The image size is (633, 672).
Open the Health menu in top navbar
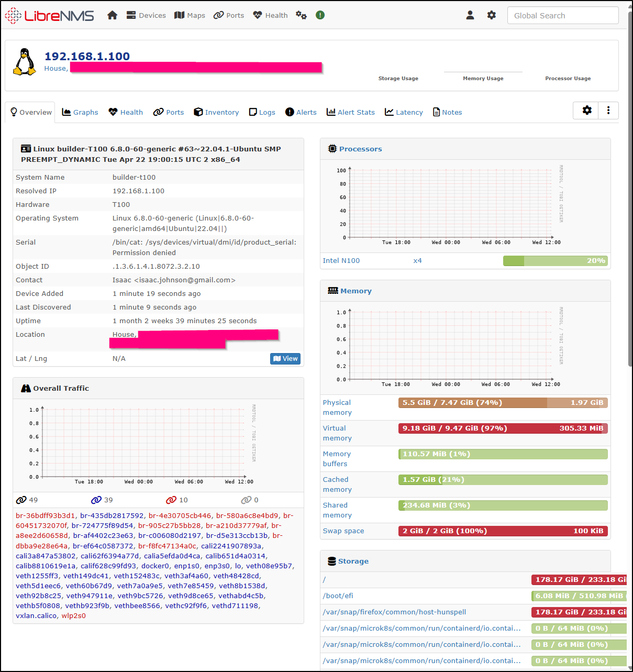(x=270, y=15)
